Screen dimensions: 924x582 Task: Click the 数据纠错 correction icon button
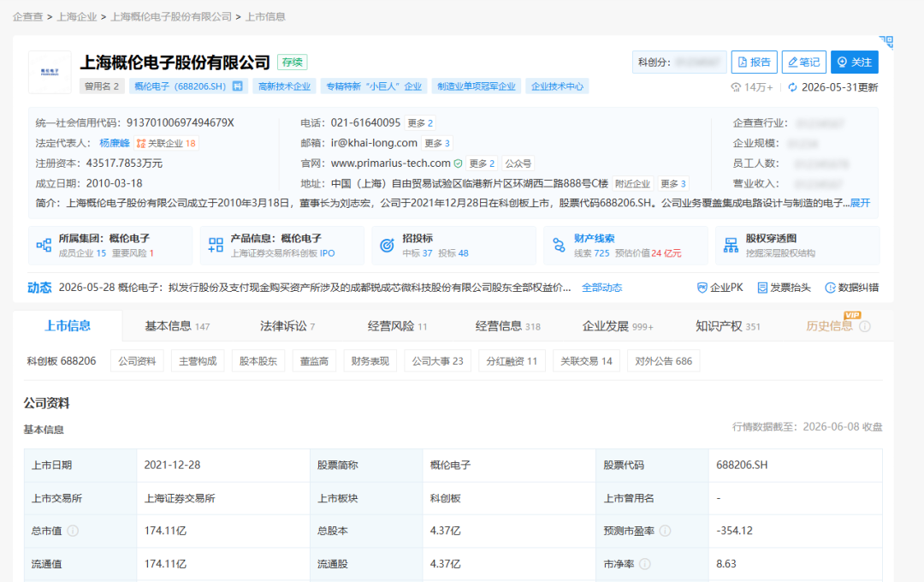(x=851, y=288)
